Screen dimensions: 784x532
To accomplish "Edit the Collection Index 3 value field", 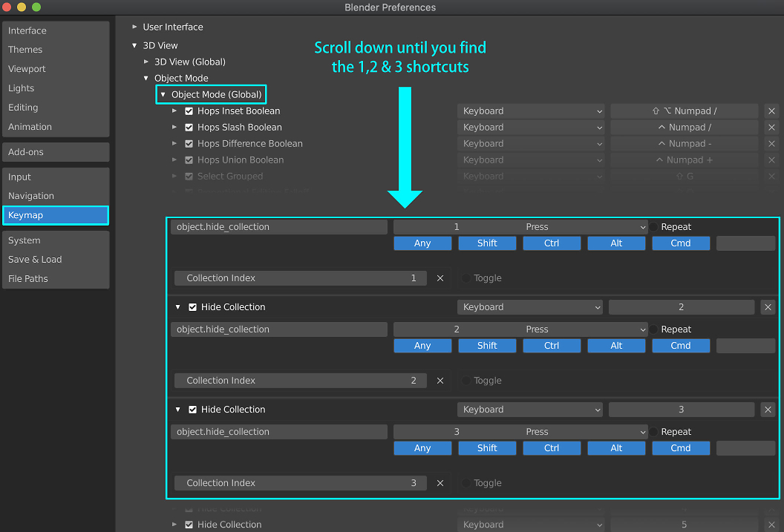I will tap(301, 483).
